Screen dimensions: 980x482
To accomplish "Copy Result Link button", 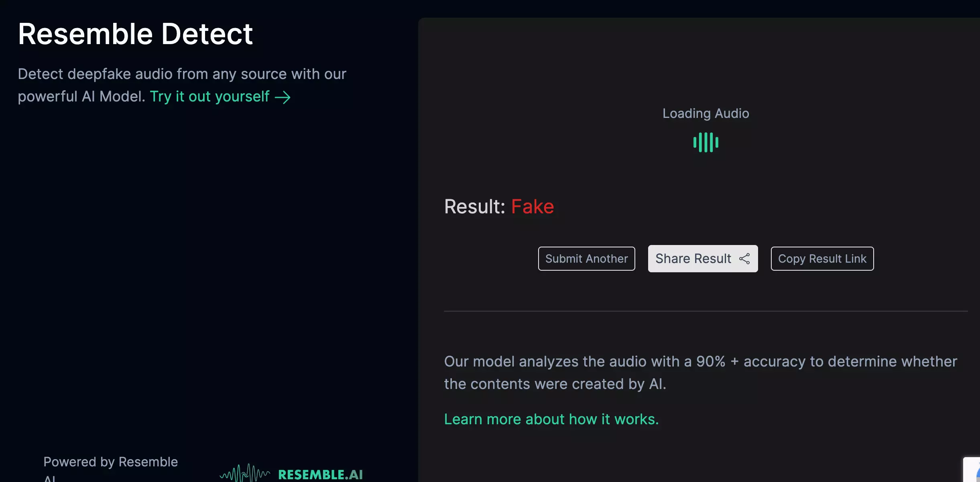I will [x=822, y=259].
